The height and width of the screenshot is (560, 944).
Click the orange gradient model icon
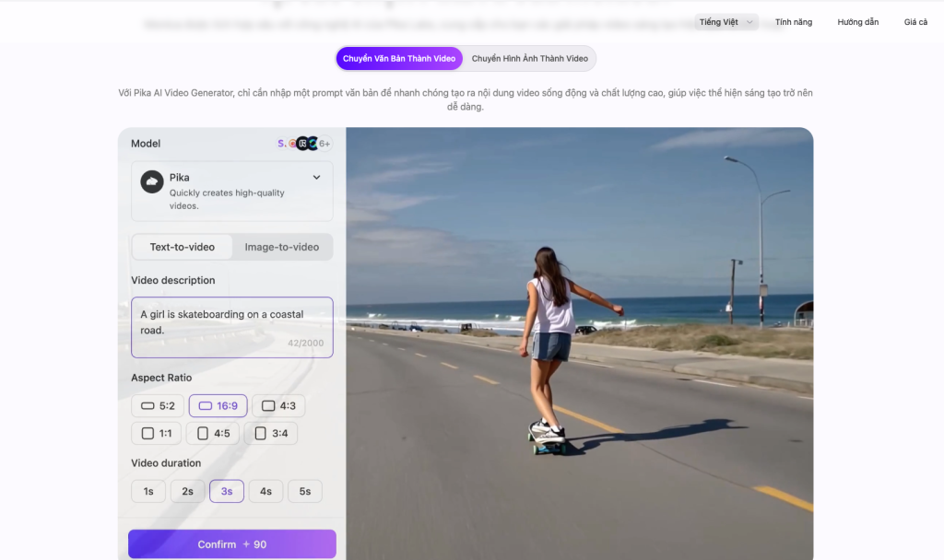292,143
